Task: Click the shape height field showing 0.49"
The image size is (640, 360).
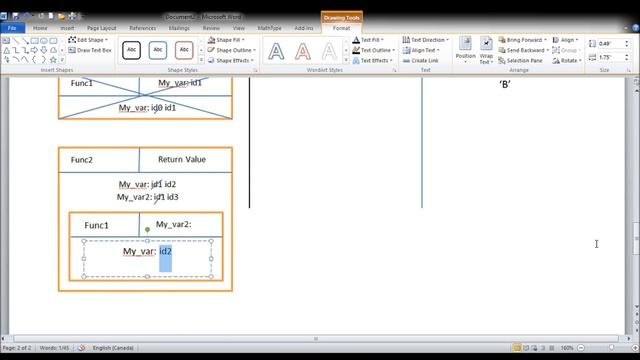Action: (x=610, y=43)
